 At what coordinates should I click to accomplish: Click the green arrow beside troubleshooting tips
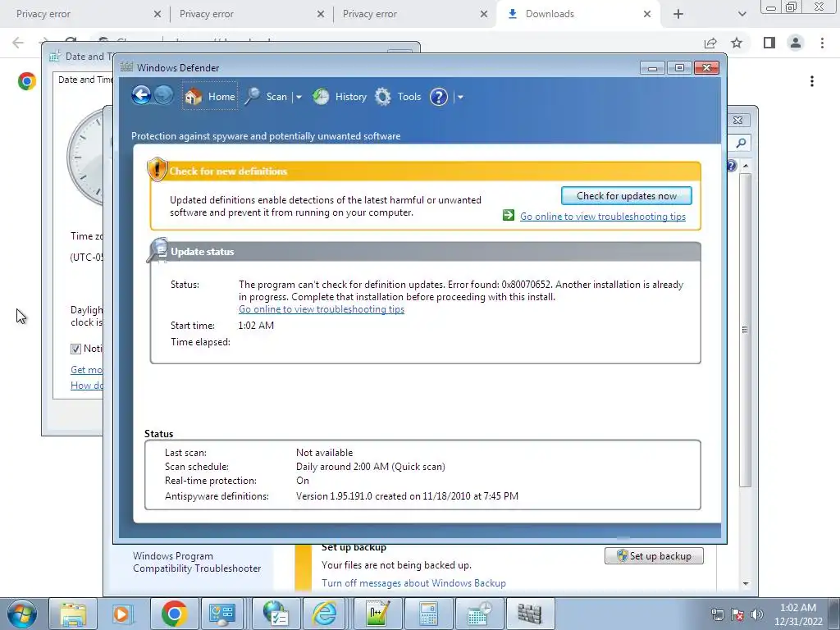tap(509, 216)
